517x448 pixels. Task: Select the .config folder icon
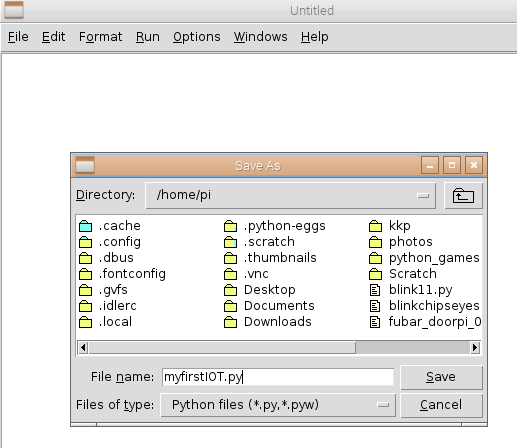pyautogui.click(x=86, y=242)
